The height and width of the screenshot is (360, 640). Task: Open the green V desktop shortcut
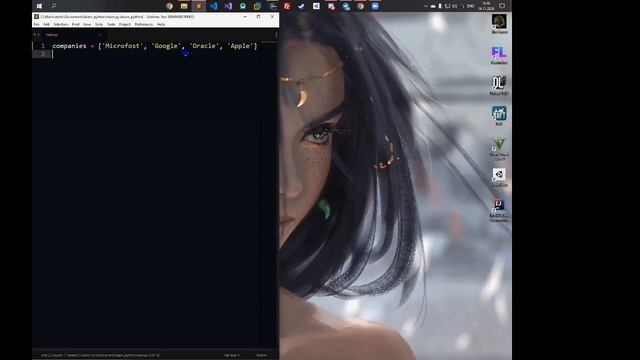coord(499,149)
